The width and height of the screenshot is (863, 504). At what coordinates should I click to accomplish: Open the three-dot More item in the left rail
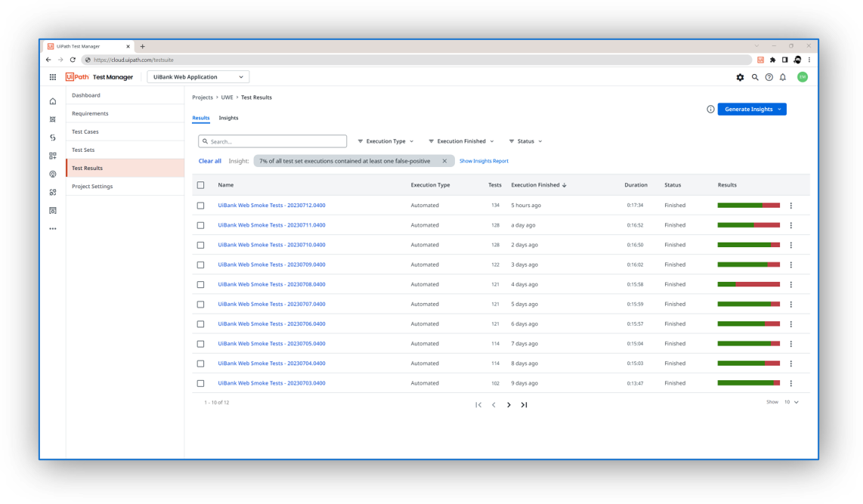pos(53,229)
